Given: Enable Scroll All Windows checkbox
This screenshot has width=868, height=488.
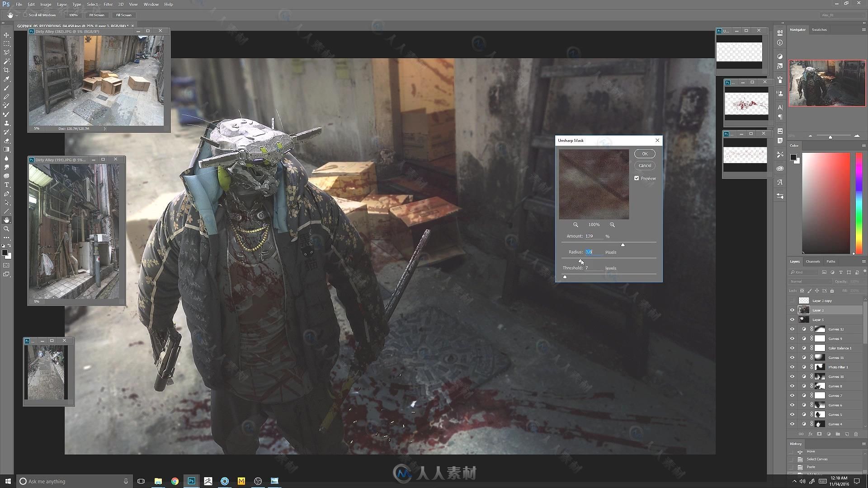Looking at the screenshot, I should [25, 15].
